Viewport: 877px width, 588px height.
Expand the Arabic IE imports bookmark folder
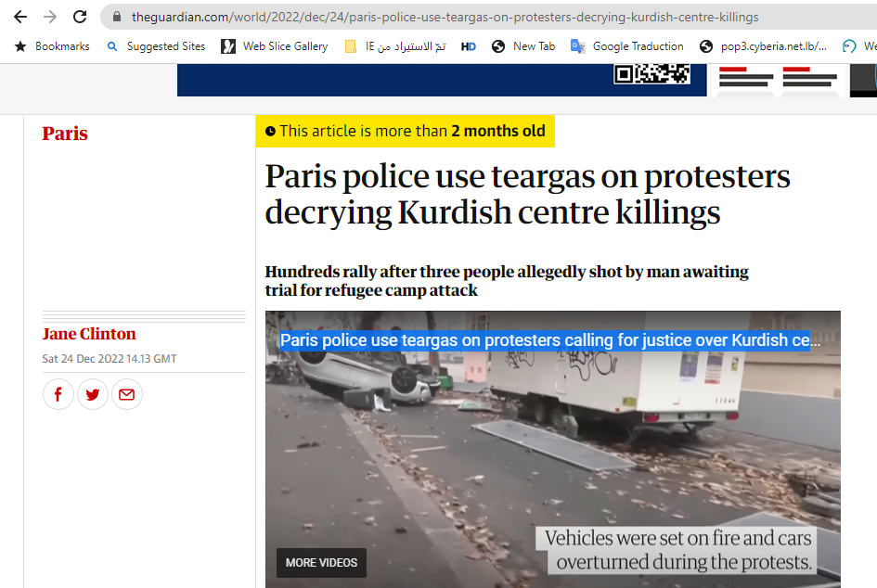(395, 46)
